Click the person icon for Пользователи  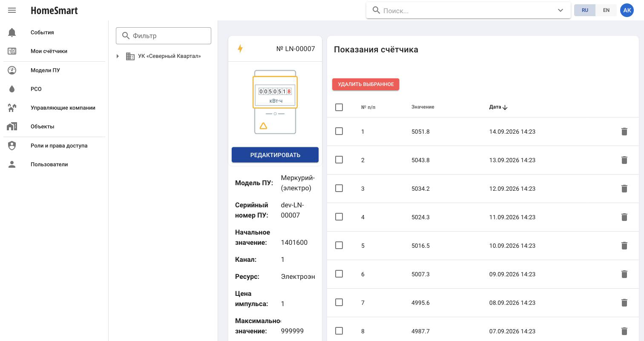pos(12,164)
